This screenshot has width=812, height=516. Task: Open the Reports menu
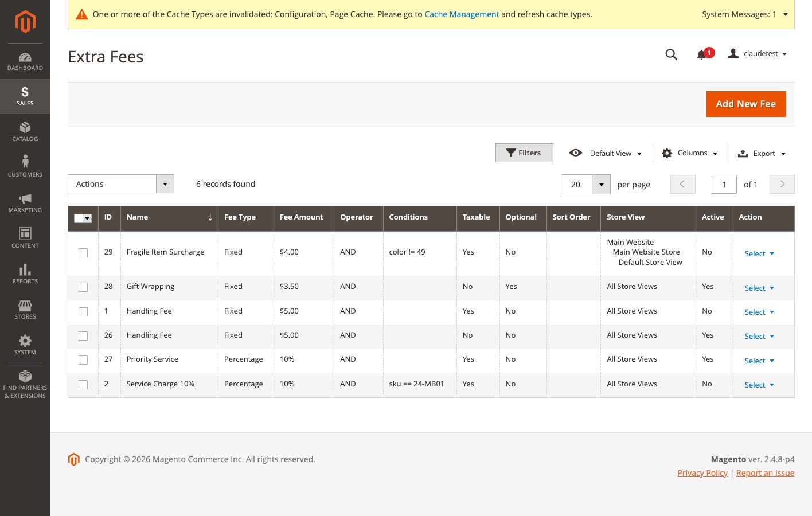click(25, 274)
